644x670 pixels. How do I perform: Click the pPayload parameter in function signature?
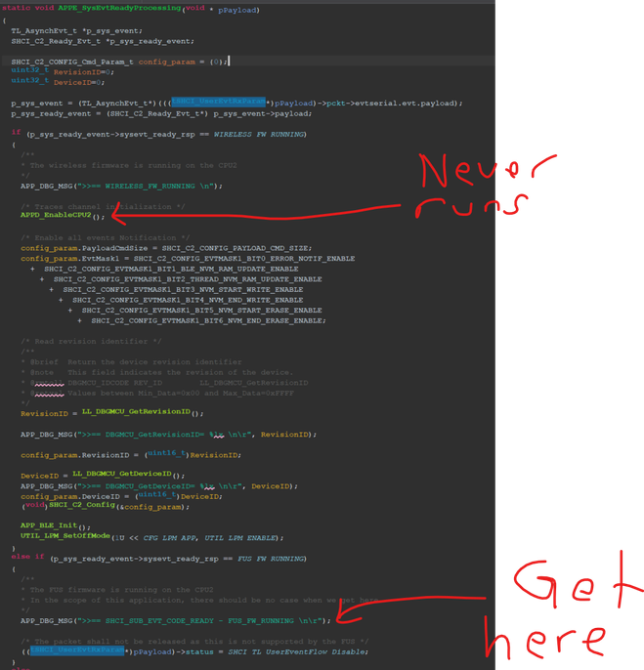click(x=236, y=10)
